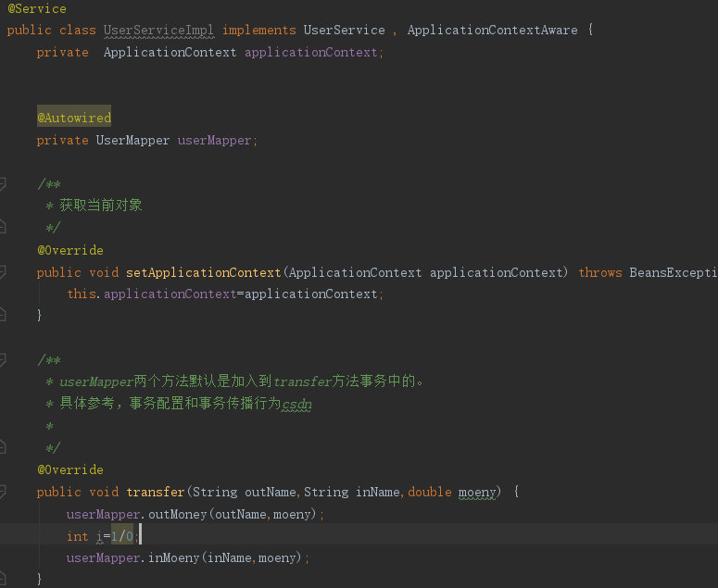Click the transfer method name in declaration
Viewport: 718px width, 588px height.
156,492
